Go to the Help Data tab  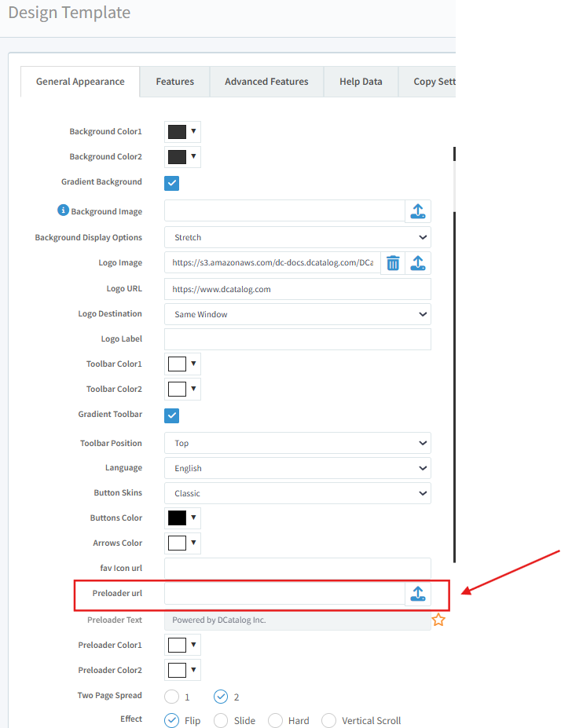point(361,82)
